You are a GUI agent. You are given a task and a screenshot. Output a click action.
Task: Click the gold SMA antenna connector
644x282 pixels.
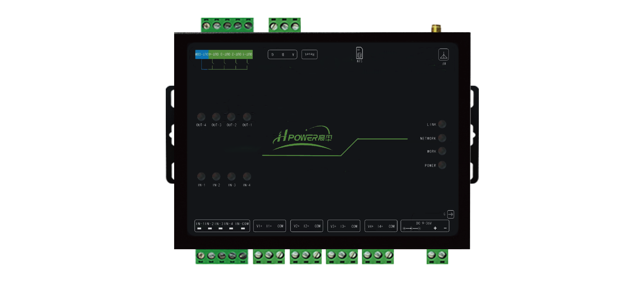point(436,28)
